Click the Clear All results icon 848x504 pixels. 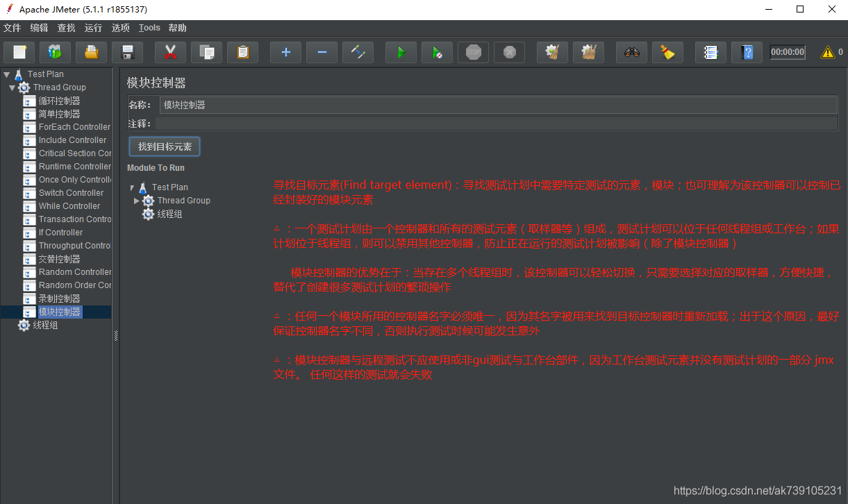click(x=588, y=52)
